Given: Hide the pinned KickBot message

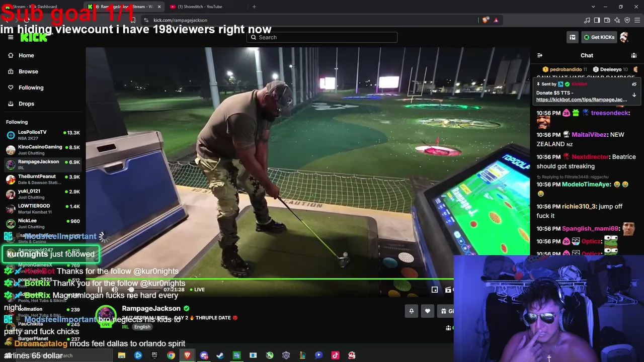Looking at the screenshot, I should (x=634, y=84).
